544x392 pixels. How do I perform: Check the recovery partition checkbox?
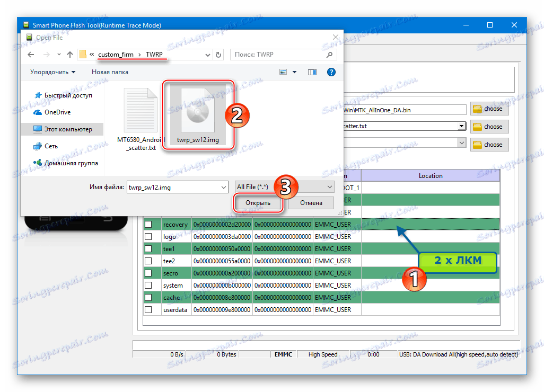pyautogui.click(x=148, y=224)
